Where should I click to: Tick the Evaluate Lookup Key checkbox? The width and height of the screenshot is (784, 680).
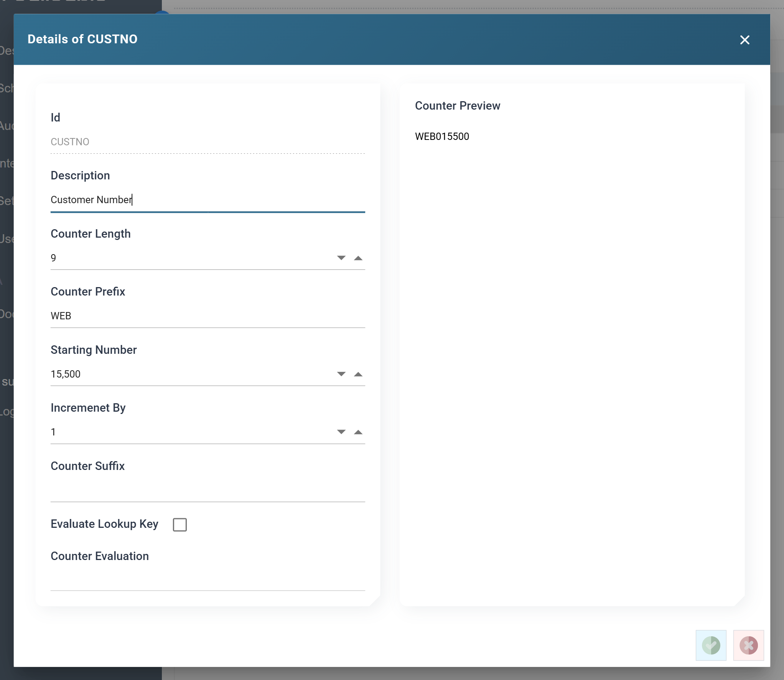coord(180,524)
